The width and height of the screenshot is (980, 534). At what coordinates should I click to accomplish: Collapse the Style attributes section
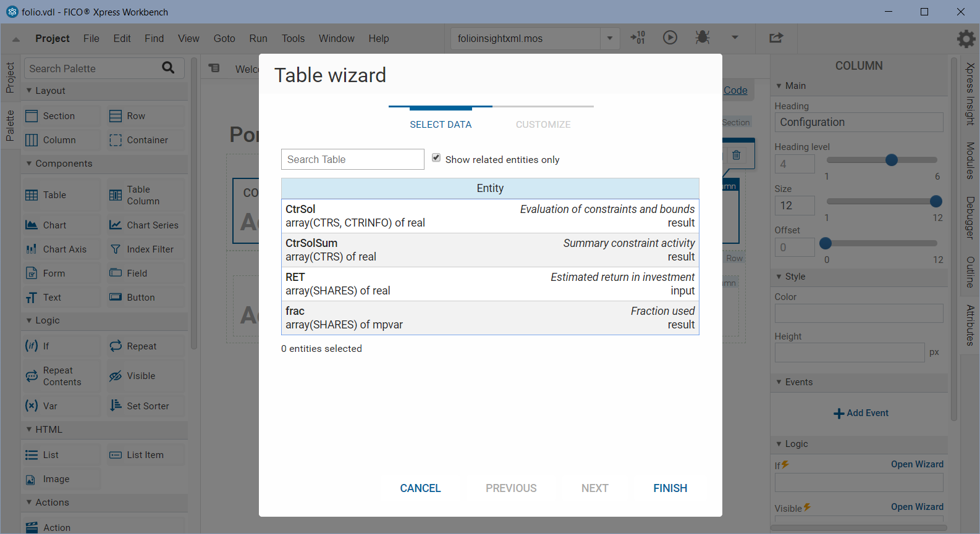[x=779, y=277]
